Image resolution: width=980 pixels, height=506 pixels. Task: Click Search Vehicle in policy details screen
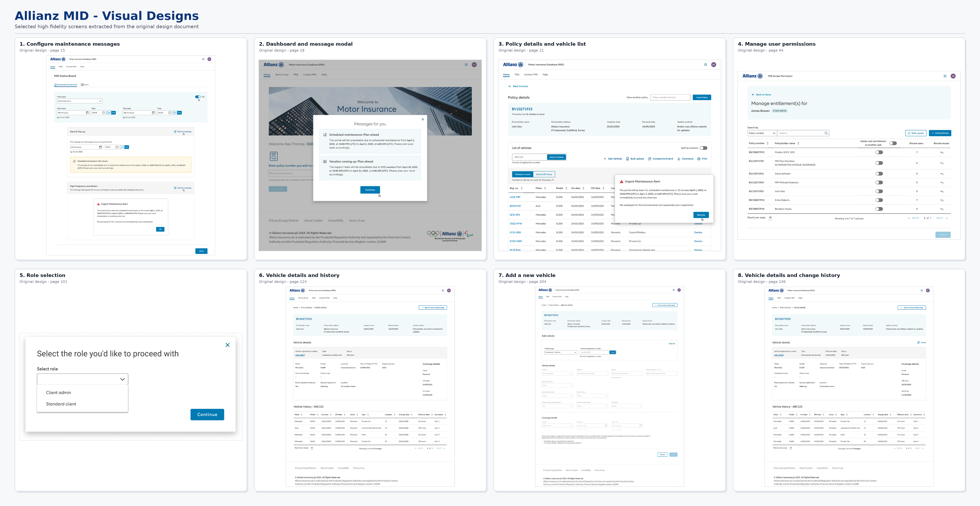click(557, 157)
